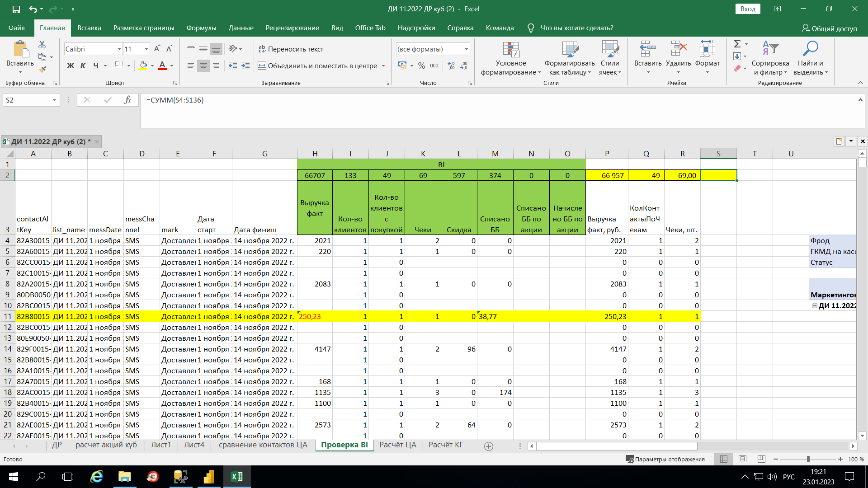Image resolution: width=868 pixels, height=488 pixels.
Task: Click the AutoSum sigma icon
Action: pos(737,44)
